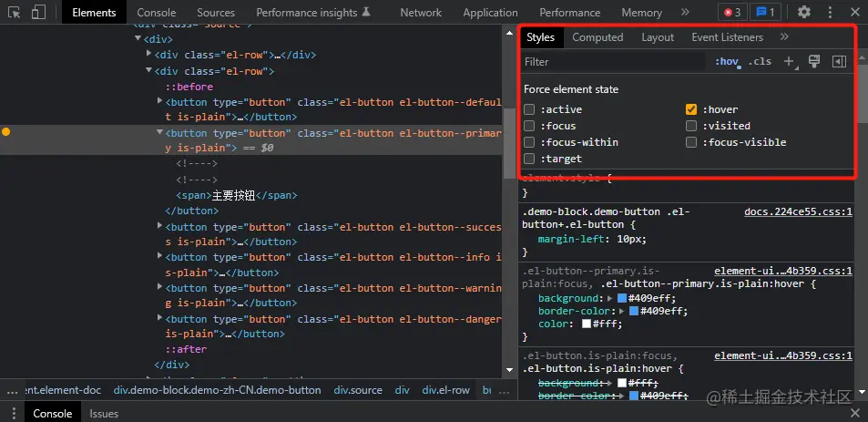
Task: Open the docs.224ce55.css:1 source link
Action: point(798,211)
